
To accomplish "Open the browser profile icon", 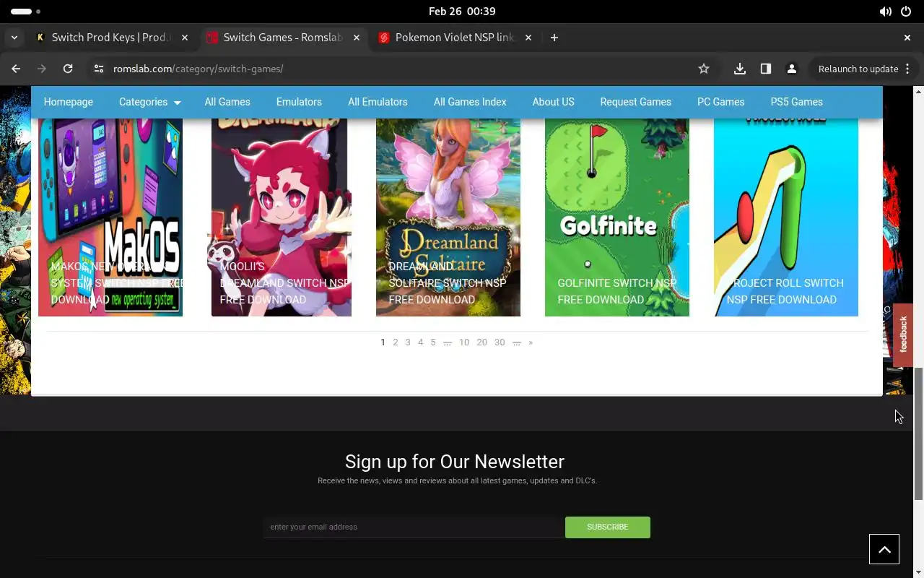I will tap(792, 69).
